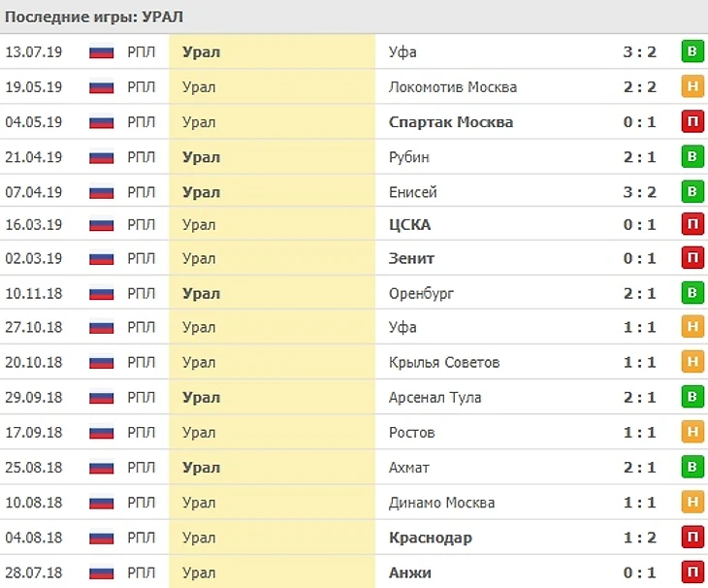Click the orange draw badge for Lokomotiv Moscow match
The width and height of the screenshot is (708, 588).
(x=692, y=87)
